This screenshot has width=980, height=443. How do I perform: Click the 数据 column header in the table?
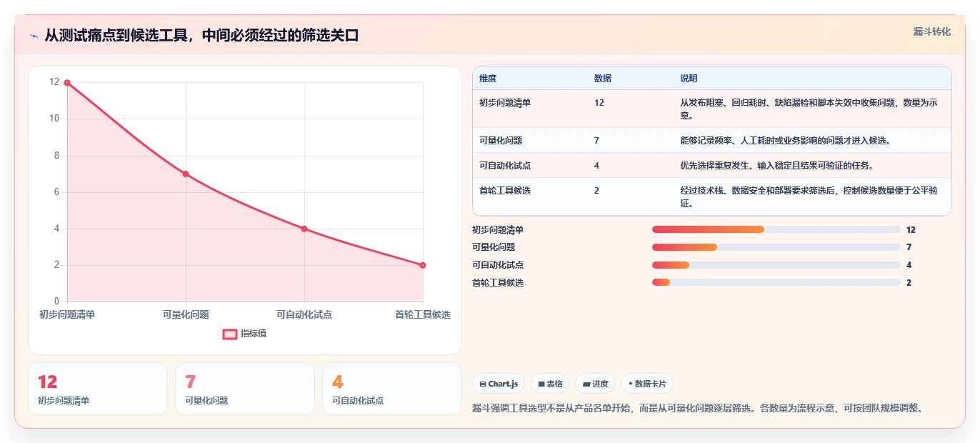(x=603, y=79)
